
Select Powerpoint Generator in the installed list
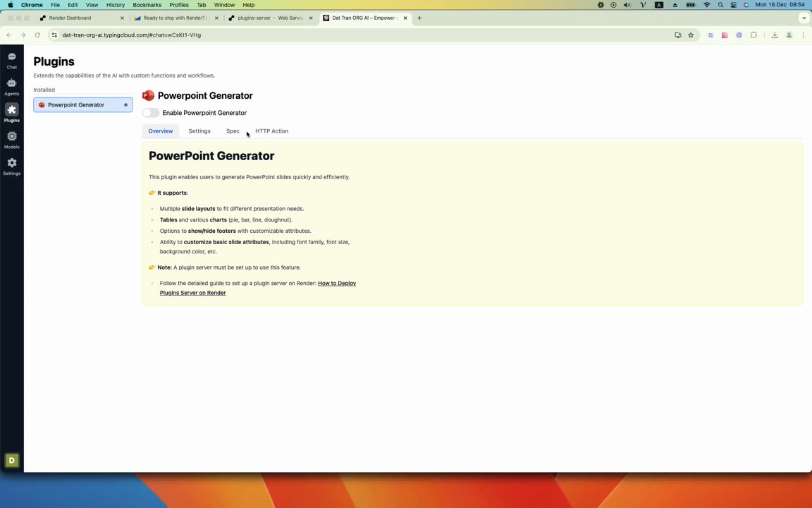point(83,104)
